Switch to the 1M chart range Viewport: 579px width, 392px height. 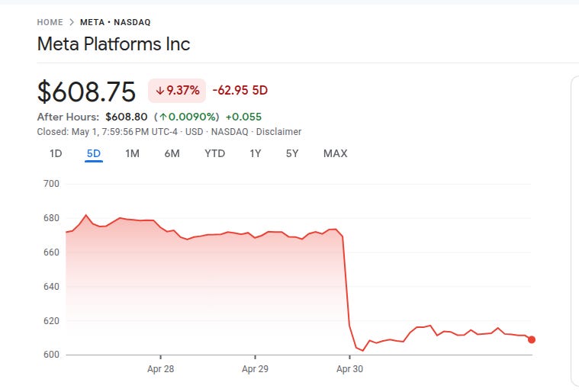(x=132, y=153)
